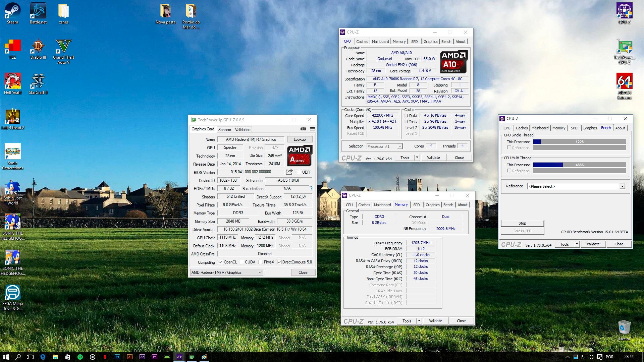Screen dimensions: 644x362
Task: Expand Tools dropdown arrow in CPU tab window
Action: pyautogui.click(x=417, y=158)
